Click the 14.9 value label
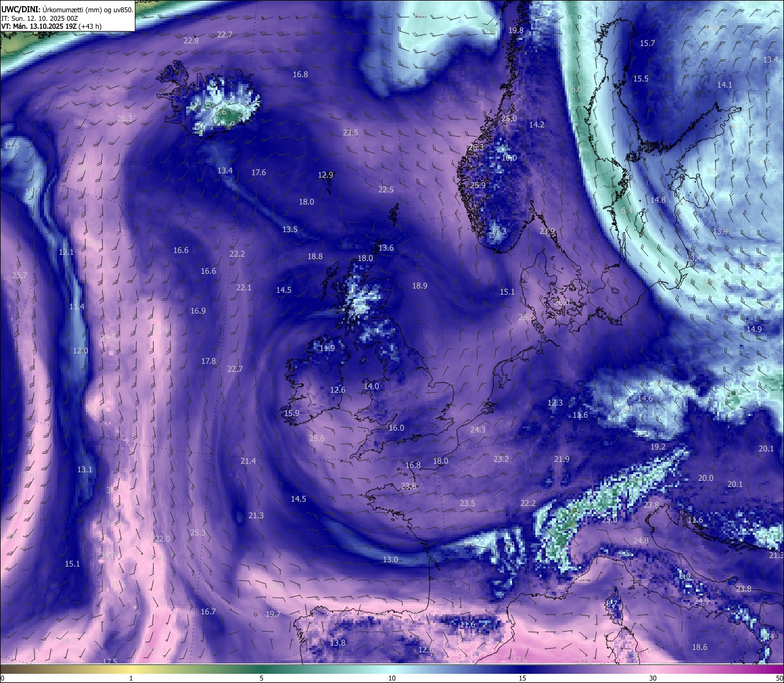The image size is (784, 683). 754,330
